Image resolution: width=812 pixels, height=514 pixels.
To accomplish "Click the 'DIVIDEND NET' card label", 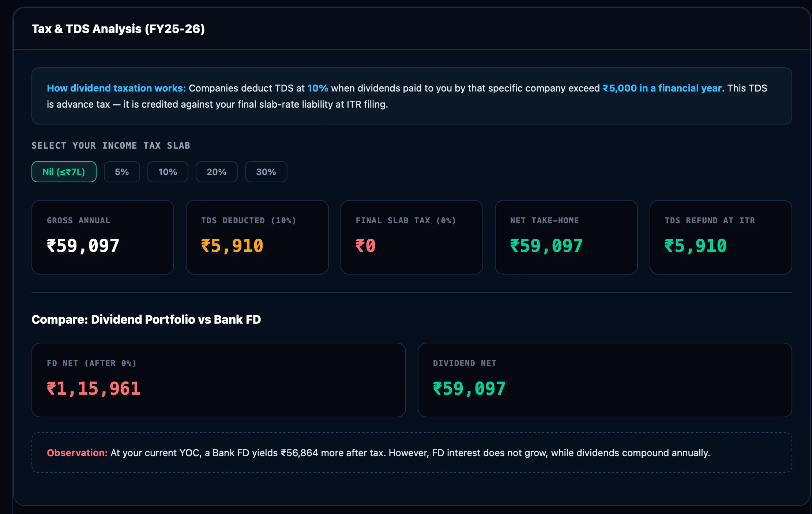I will [465, 363].
